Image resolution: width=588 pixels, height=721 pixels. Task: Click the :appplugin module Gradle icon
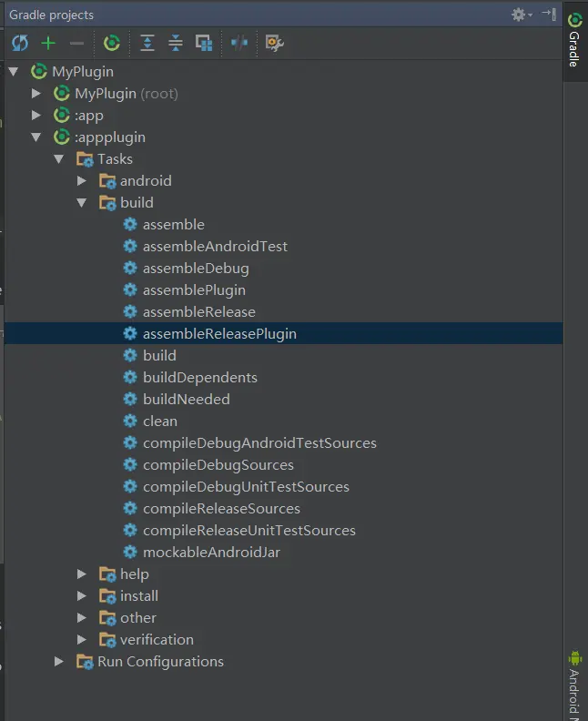tap(62, 137)
